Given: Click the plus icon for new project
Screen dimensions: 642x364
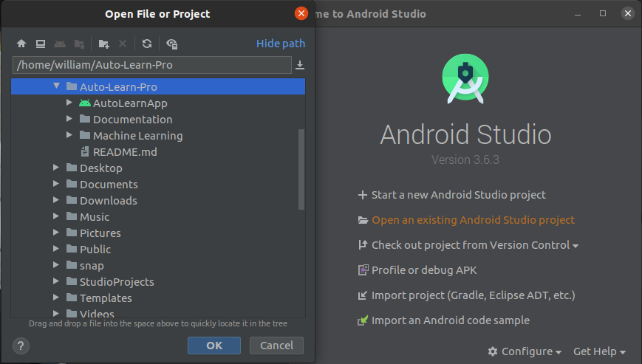Looking at the screenshot, I should [362, 195].
